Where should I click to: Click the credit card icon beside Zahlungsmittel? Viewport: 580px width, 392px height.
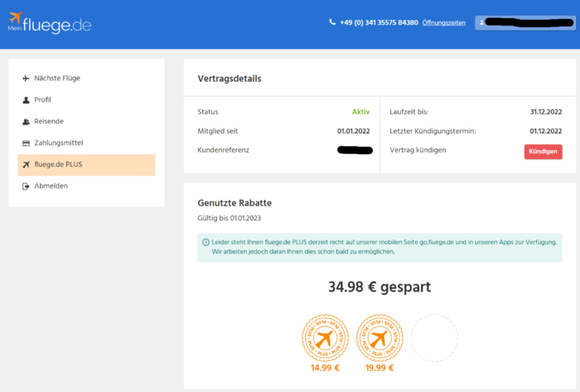[26, 143]
